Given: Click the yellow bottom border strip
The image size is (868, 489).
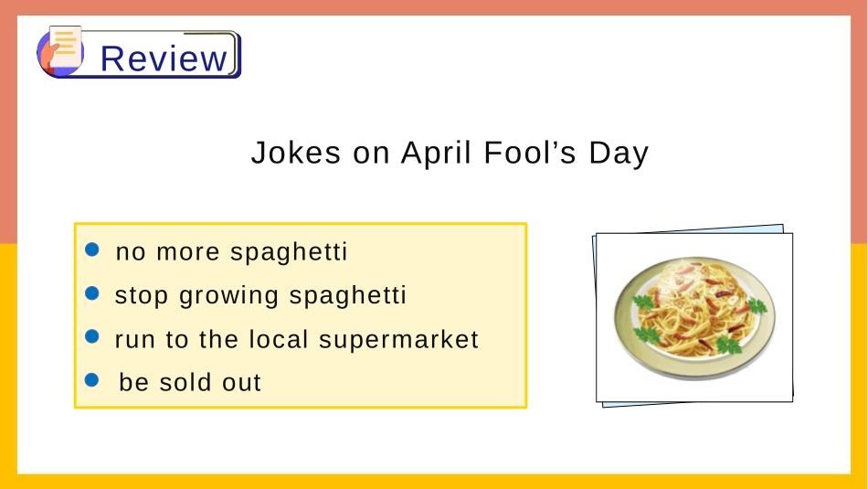Looking at the screenshot, I should coord(434,482).
